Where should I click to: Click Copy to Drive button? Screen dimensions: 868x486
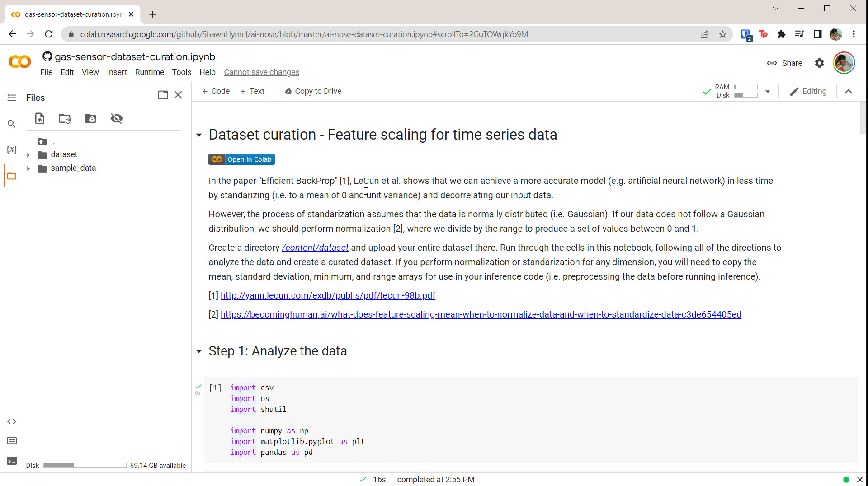(313, 91)
